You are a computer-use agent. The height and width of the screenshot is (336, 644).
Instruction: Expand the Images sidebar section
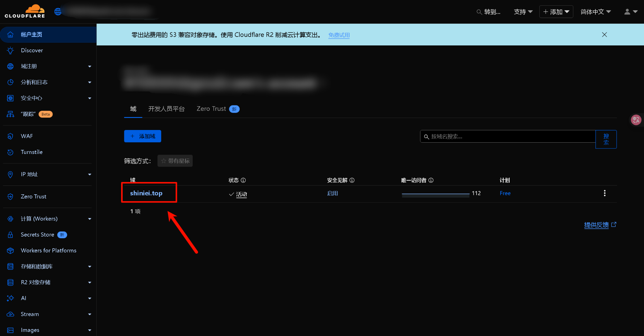(x=90, y=330)
